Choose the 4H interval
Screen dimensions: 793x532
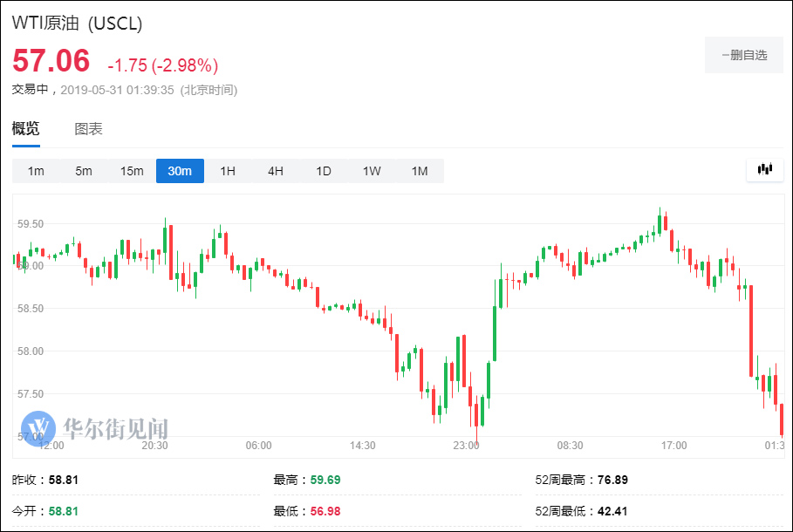pos(276,171)
